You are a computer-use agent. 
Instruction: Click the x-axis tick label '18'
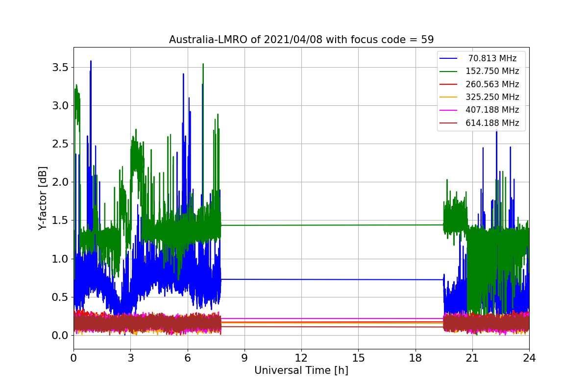click(416, 358)
